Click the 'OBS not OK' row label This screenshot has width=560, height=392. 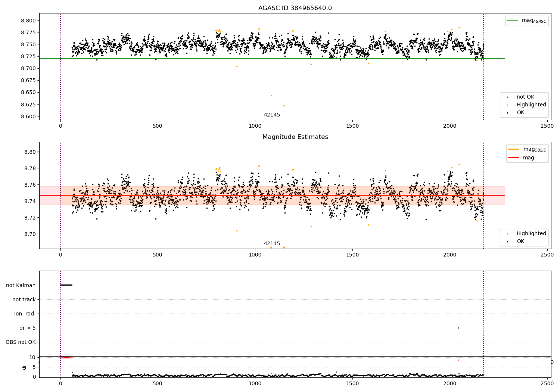(x=21, y=342)
